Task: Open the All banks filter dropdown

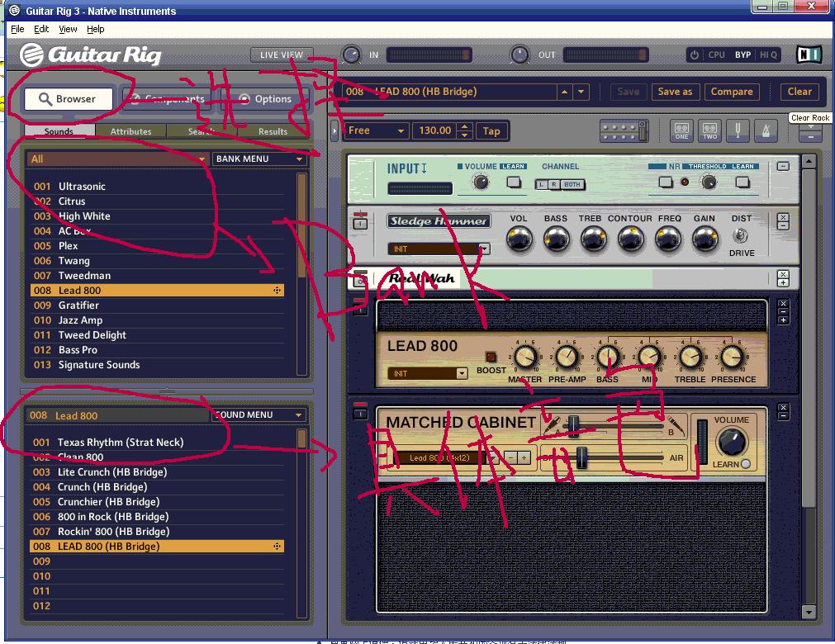Action: click(117, 159)
